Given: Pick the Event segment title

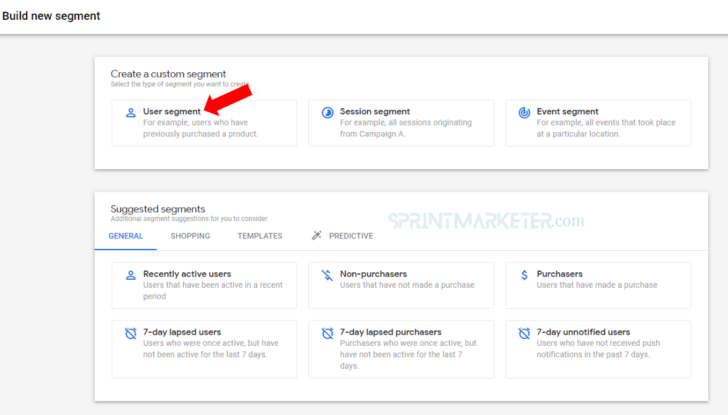Looking at the screenshot, I should coord(567,112).
